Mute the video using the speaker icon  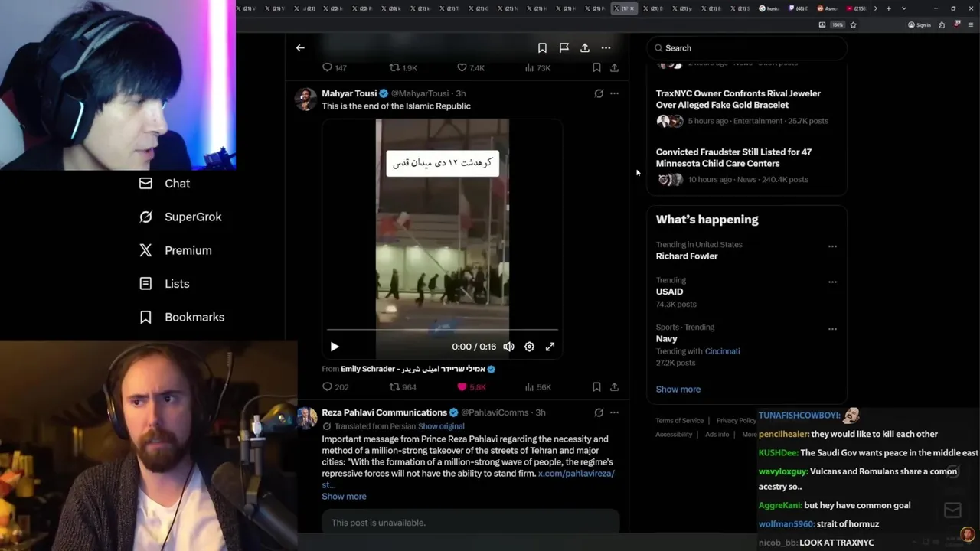tap(508, 347)
